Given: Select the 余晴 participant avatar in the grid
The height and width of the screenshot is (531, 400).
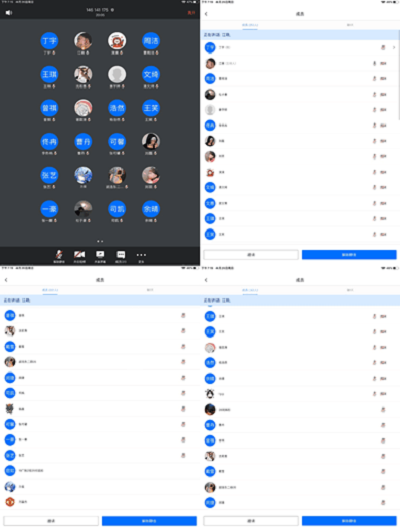Looking at the screenshot, I should click(151, 209).
